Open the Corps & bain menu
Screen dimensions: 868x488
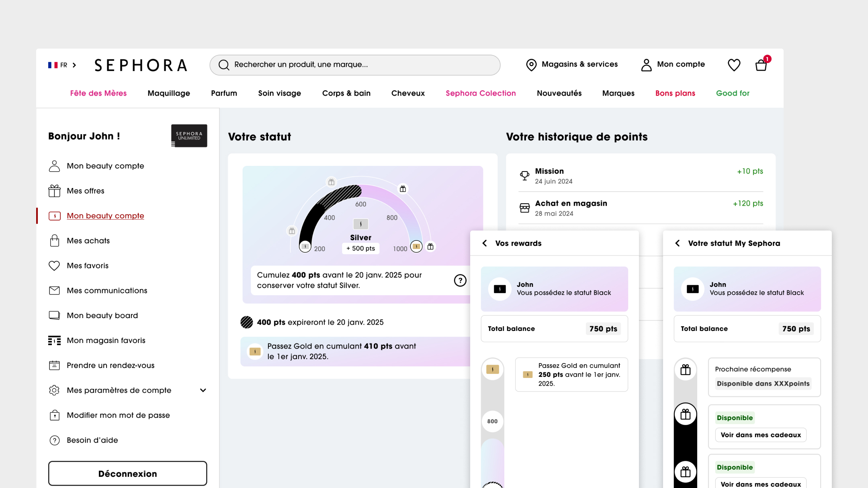pyautogui.click(x=346, y=93)
